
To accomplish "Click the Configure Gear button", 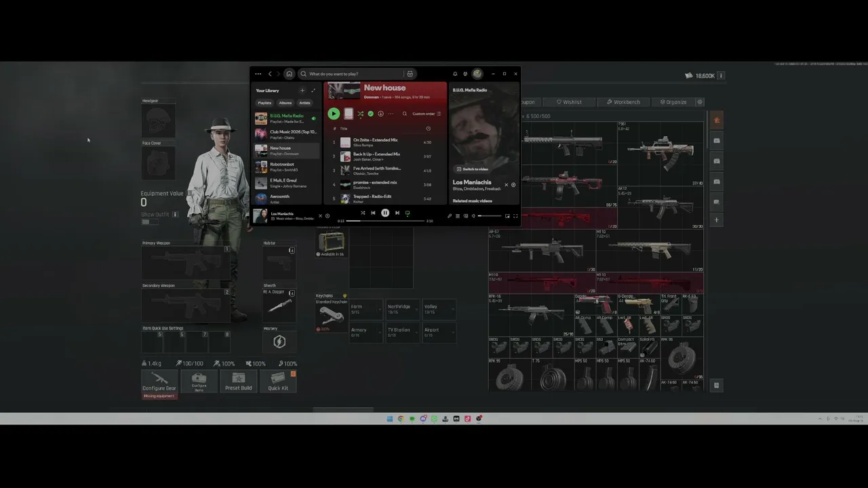I will pos(159,381).
